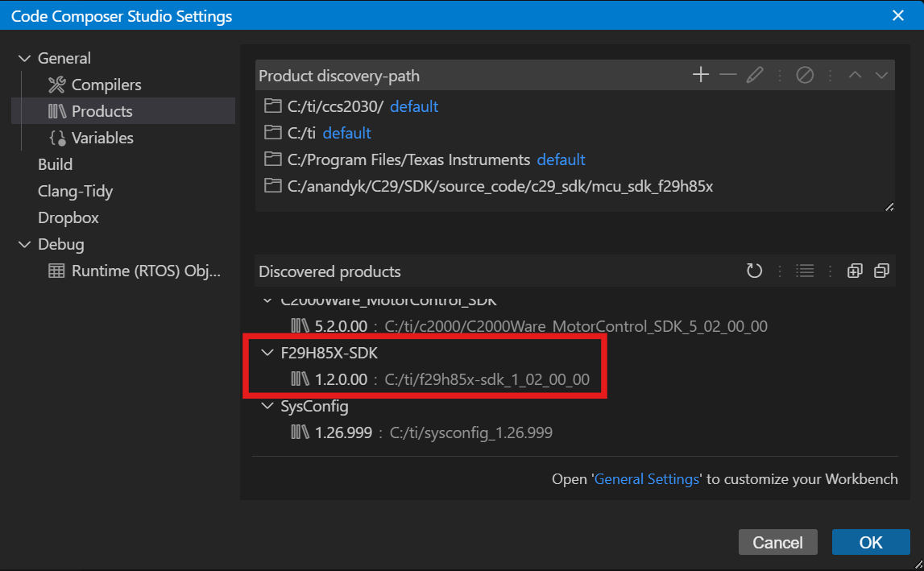
Task: Collapse all discovered products entries
Action: pos(881,271)
